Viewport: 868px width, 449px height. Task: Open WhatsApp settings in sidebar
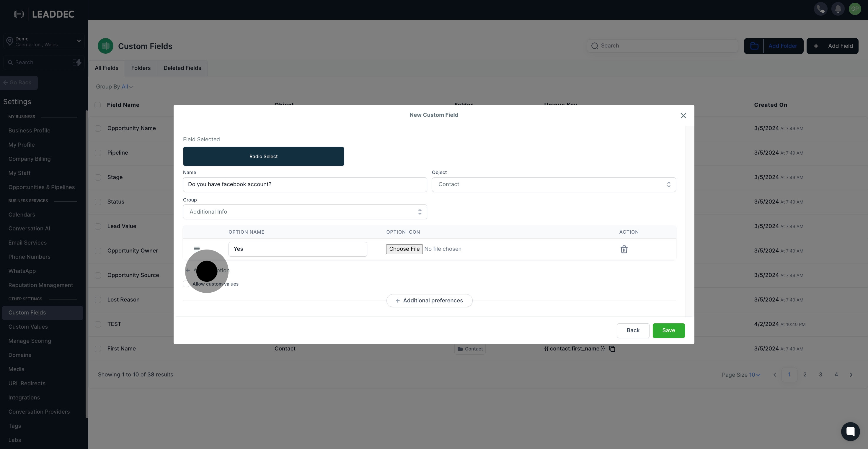pyautogui.click(x=22, y=271)
